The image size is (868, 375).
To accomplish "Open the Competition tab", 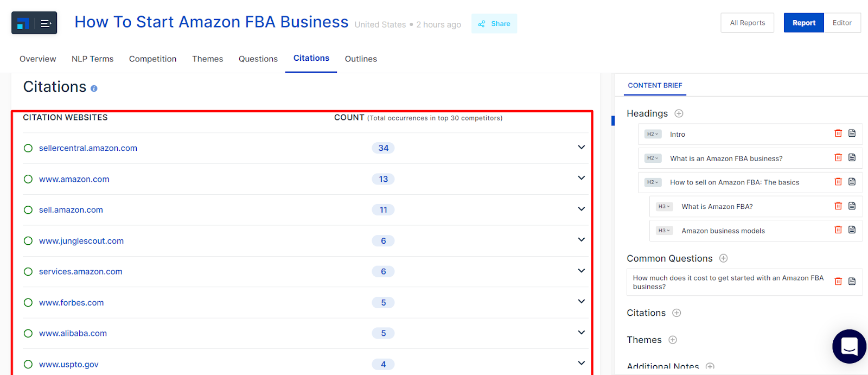I will coord(153,59).
